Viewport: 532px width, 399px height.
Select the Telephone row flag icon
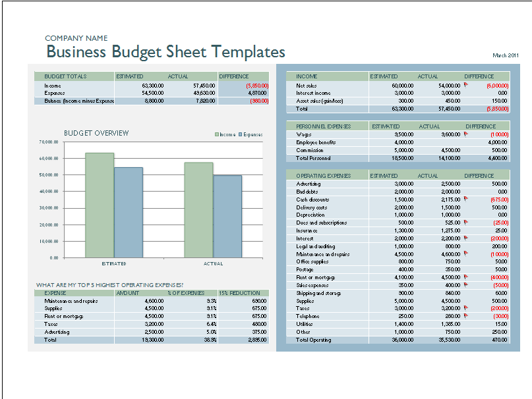click(x=465, y=316)
